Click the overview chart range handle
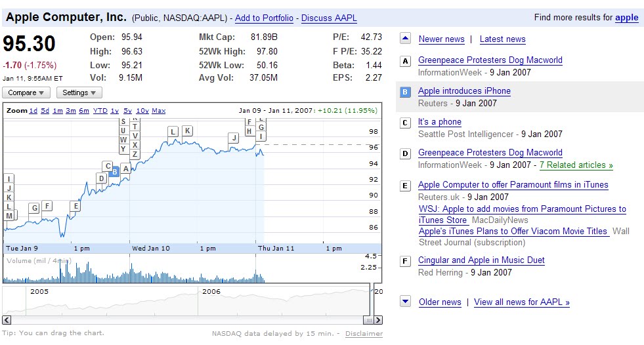This screenshot has height=345, width=644. 370,299
